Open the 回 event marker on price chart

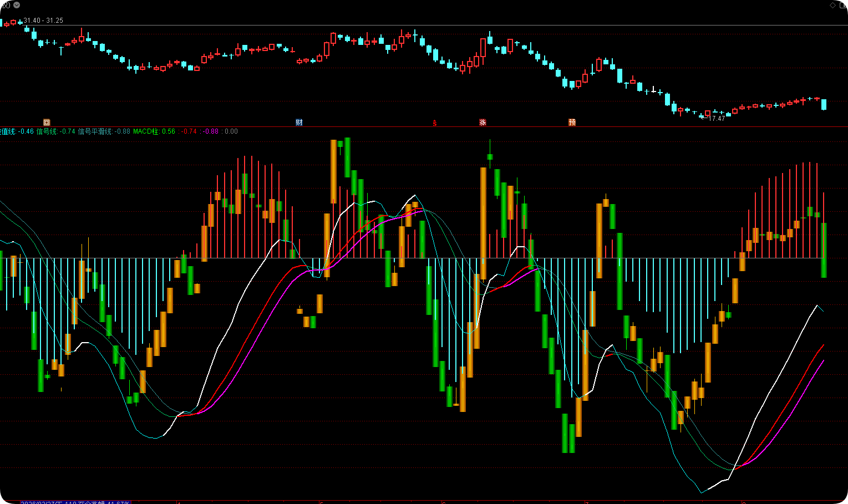pos(47,122)
